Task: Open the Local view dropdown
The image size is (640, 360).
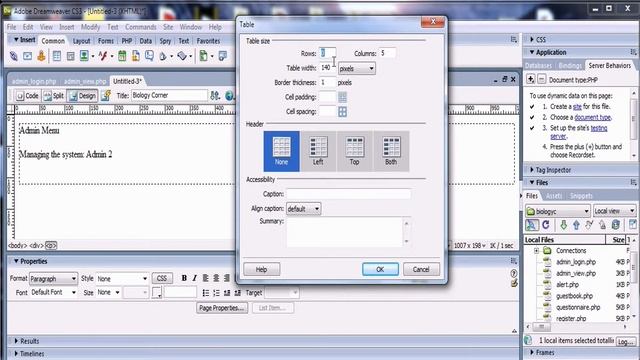Action: [x=614, y=211]
